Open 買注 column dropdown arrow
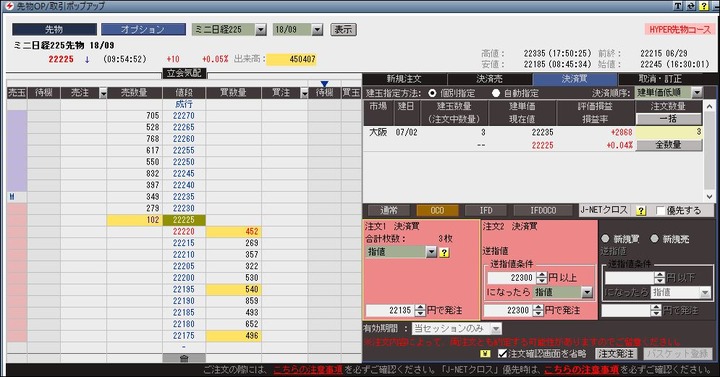Image resolution: width=720 pixels, height=377 pixels. [x=304, y=93]
